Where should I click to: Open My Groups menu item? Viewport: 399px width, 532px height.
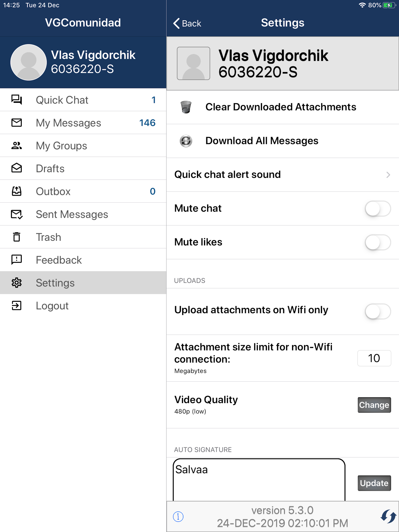tap(83, 145)
